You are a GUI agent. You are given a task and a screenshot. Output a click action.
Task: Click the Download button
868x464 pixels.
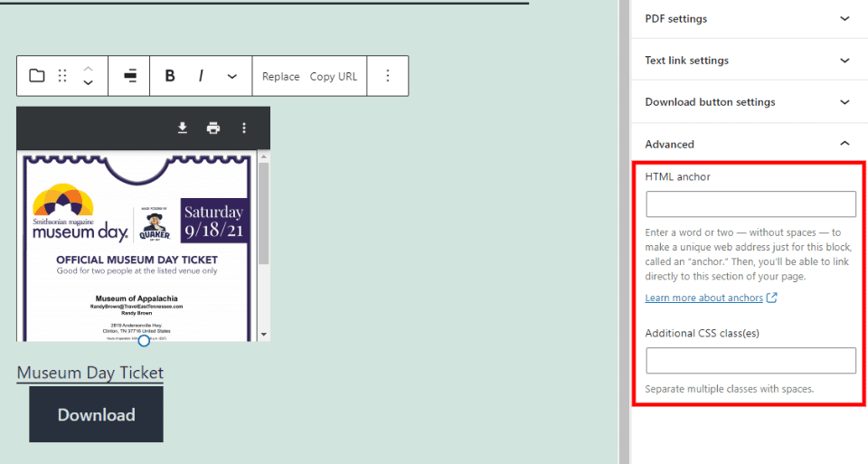click(97, 414)
